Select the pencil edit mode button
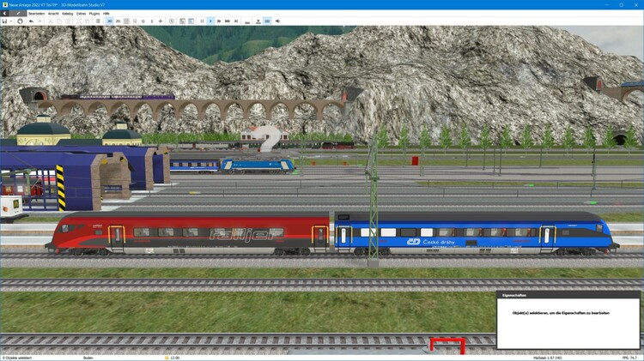The image size is (644, 361). point(18,14)
